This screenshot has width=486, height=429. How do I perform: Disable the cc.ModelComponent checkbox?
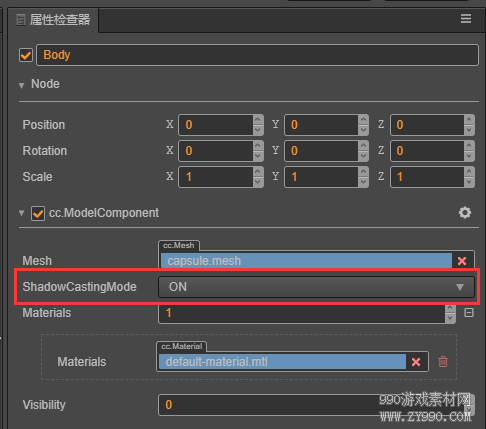[x=38, y=213]
